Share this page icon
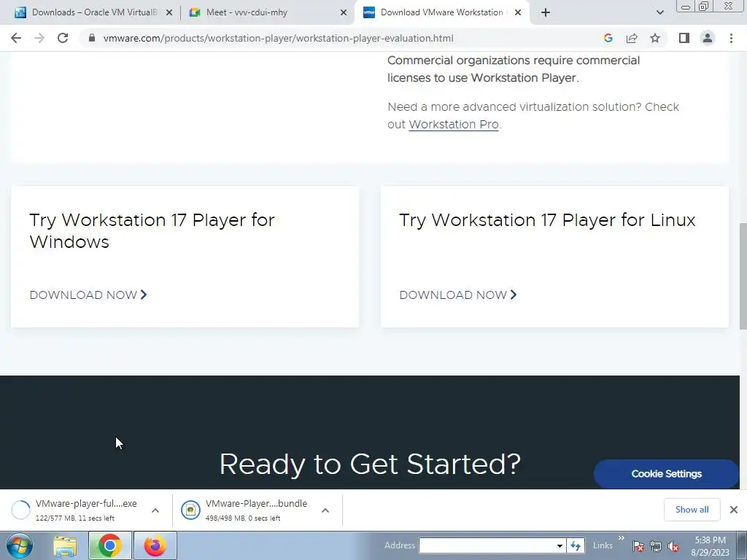Screen dimensions: 747x560 pos(632,38)
